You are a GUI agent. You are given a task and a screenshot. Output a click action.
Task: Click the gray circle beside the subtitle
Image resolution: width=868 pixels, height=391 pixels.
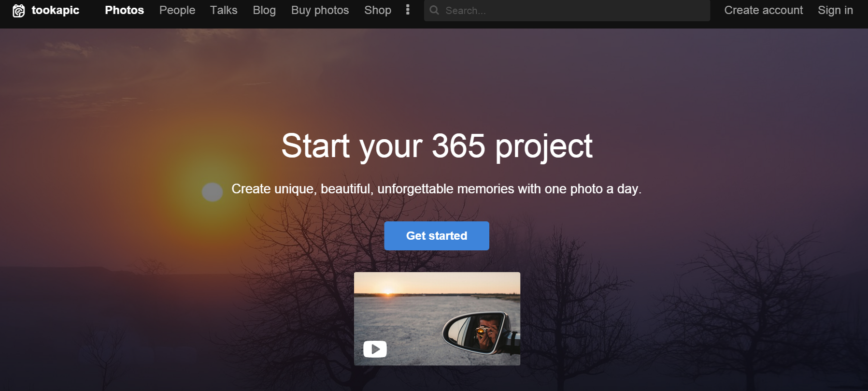(x=212, y=192)
